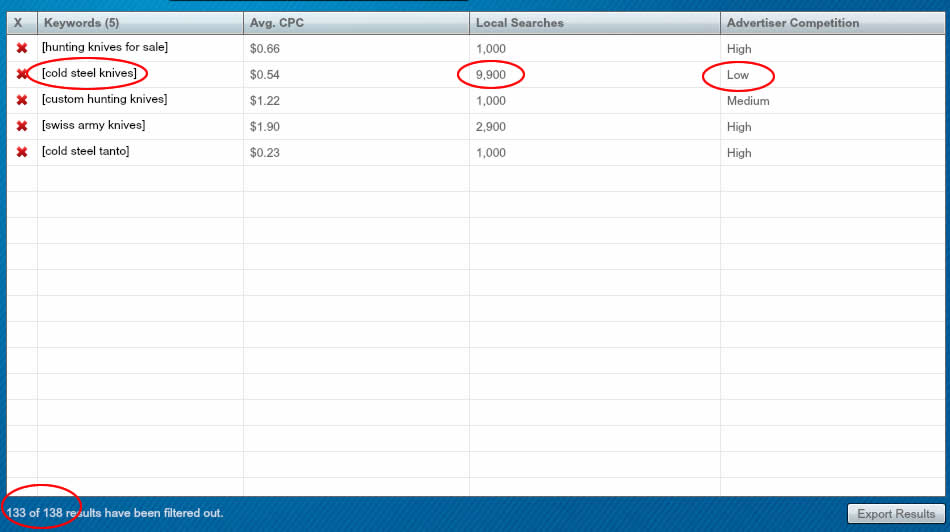The width and height of the screenshot is (950, 532).
Task: Click the $1.90 CPC value
Action: (x=265, y=127)
